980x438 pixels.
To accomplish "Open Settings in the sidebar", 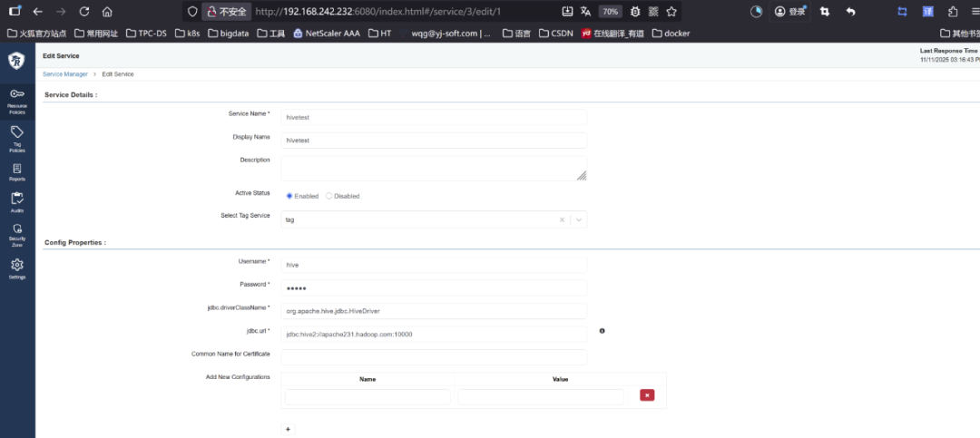I will point(17,268).
